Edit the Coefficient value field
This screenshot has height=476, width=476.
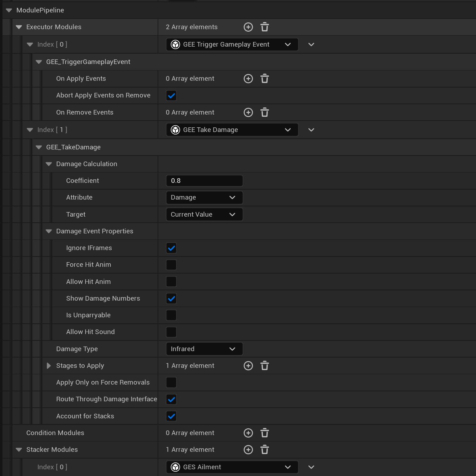tap(204, 181)
